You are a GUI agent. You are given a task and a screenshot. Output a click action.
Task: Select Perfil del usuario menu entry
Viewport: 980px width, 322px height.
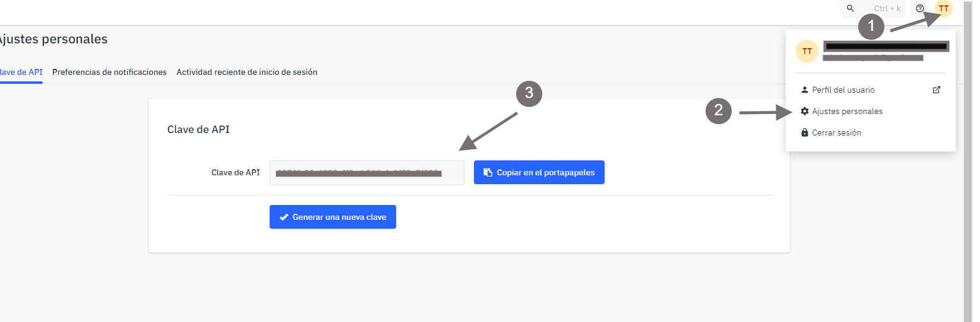(x=843, y=90)
